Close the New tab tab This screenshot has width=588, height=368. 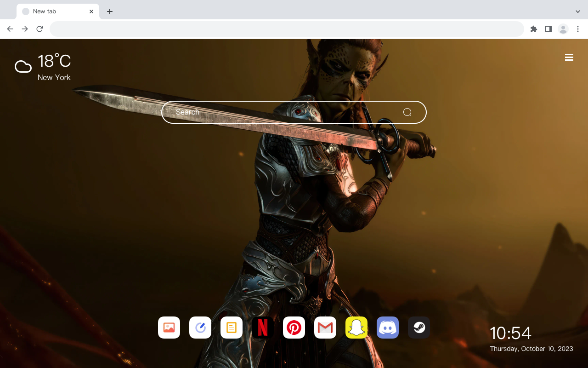click(91, 11)
